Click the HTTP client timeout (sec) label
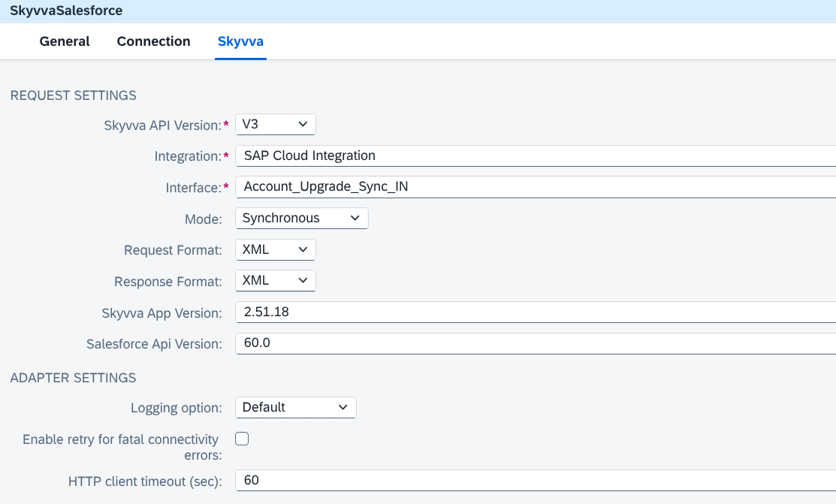This screenshot has width=836, height=504. pyautogui.click(x=145, y=481)
